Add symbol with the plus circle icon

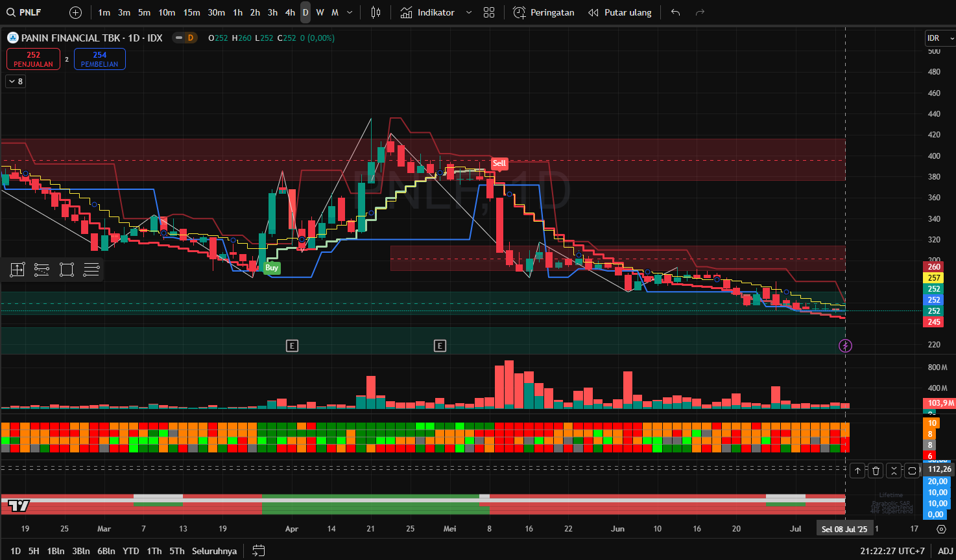coord(75,12)
